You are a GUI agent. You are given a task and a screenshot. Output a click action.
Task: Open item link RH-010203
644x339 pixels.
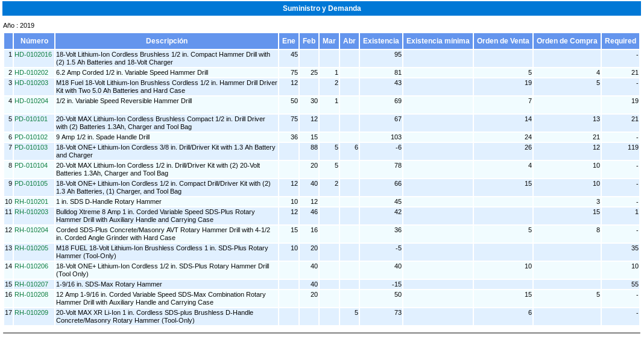point(31,212)
